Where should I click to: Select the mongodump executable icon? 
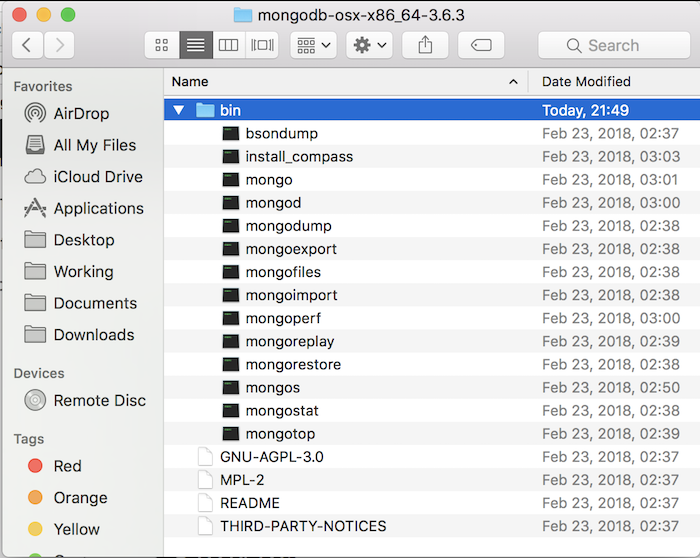[231, 226]
